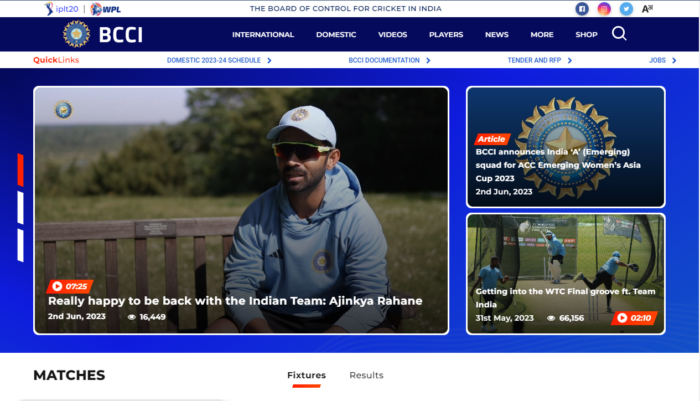The height and width of the screenshot is (401, 700).
Task: Open the Players menu
Action: click(446, 34)
